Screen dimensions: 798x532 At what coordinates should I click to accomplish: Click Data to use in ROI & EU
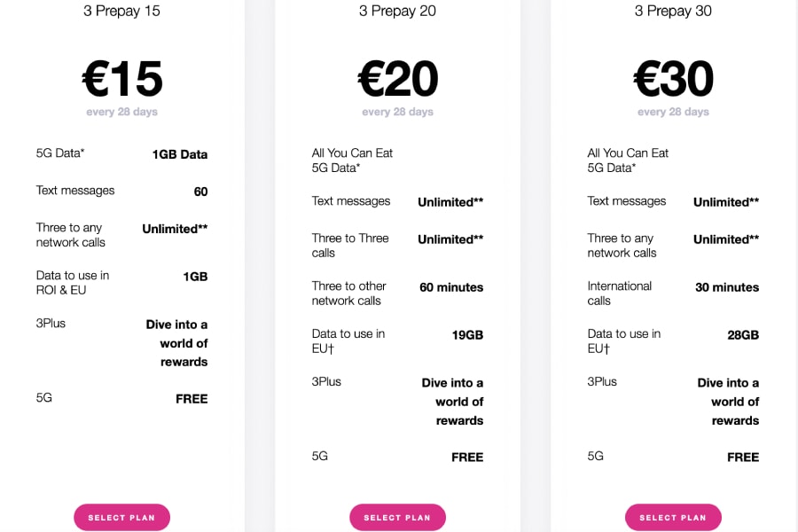(73, 283)
